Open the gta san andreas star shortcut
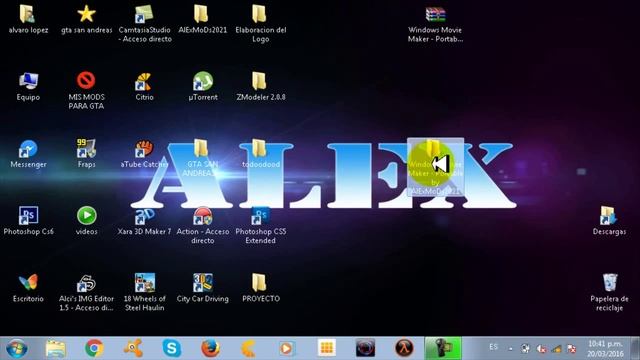 pyautogui.click(x=87, y=19)
